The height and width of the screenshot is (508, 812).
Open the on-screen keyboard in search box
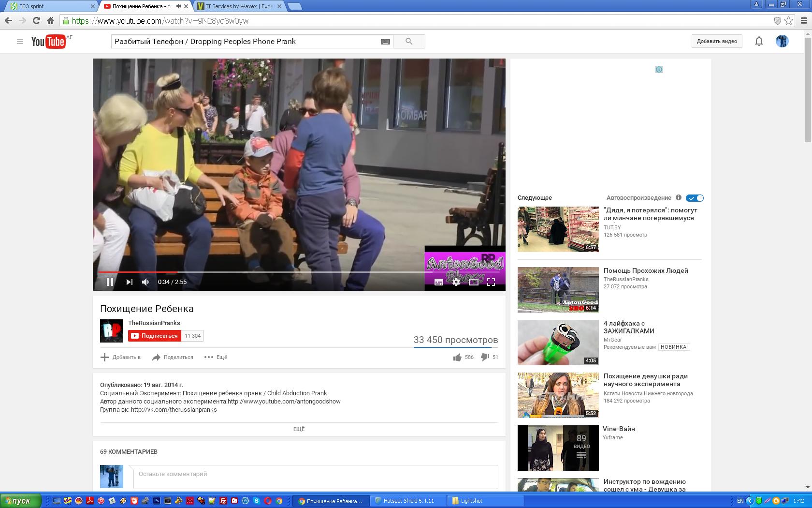point(385,42)
